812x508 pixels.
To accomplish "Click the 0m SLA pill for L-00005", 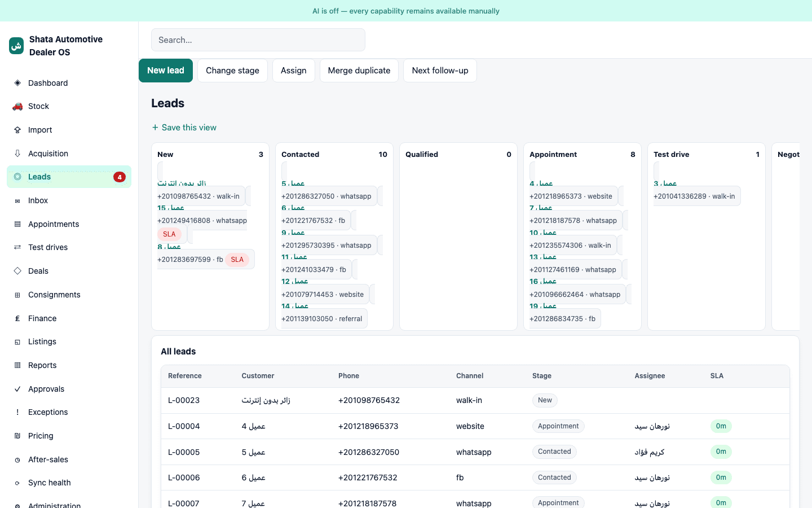I will pyautogui.click(x=721, y=452).
